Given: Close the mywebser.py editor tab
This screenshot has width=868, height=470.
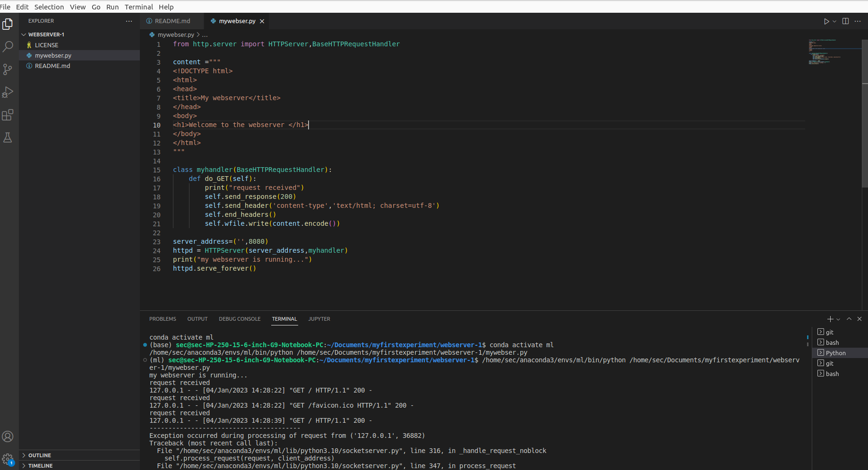Looking at the screenshot, I should pos(262,21).
